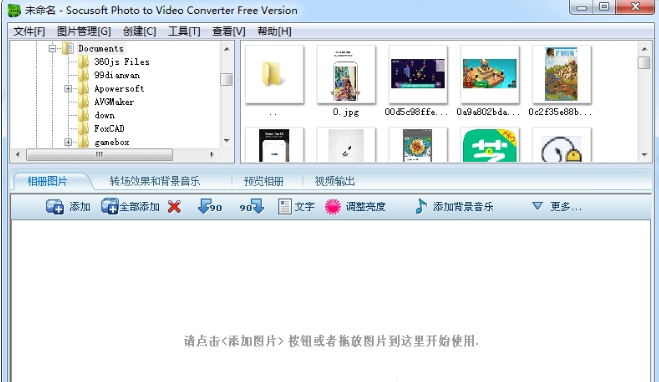Open the 工具[T] menu
The image size is (659, 382).
coord(184,32)
